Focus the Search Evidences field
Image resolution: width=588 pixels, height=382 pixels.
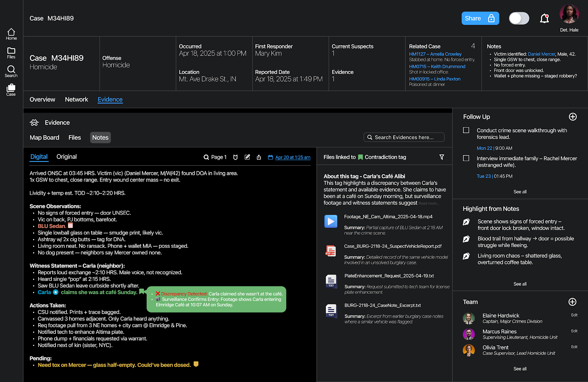tap(404, 137)
